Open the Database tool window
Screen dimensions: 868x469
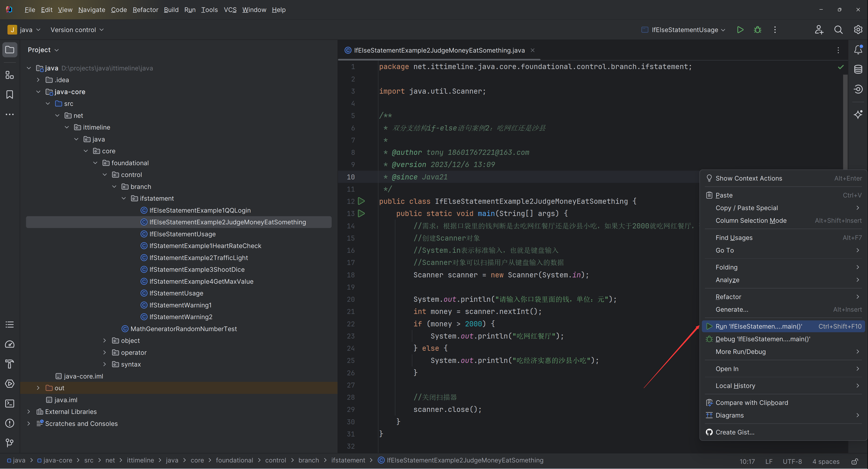coord(858,69)
